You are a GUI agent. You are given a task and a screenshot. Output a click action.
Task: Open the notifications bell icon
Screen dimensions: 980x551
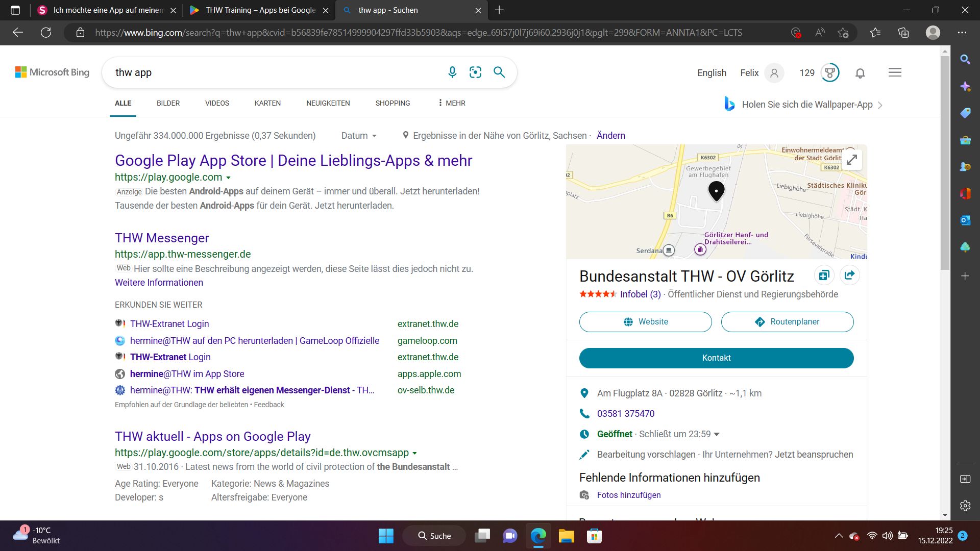tap(860, 73)
